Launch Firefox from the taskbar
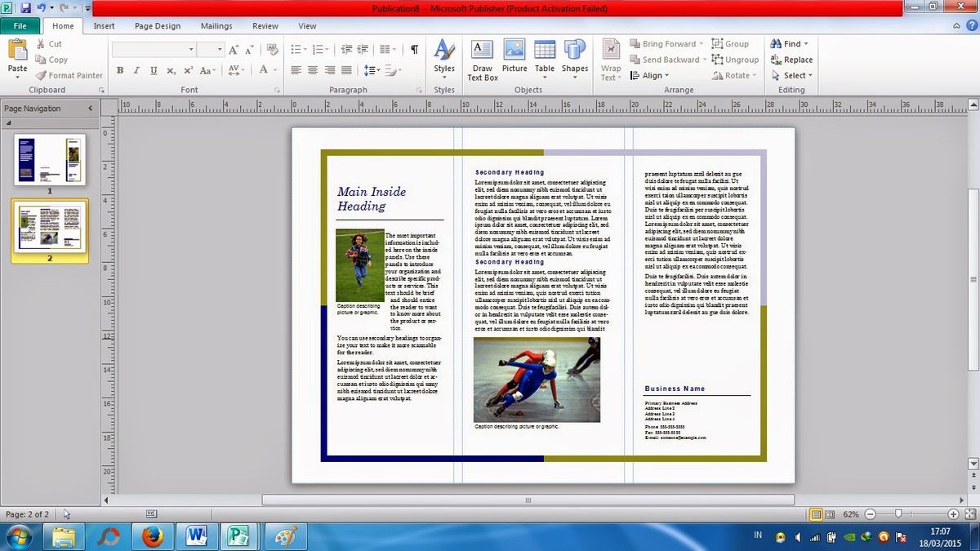 152,536
